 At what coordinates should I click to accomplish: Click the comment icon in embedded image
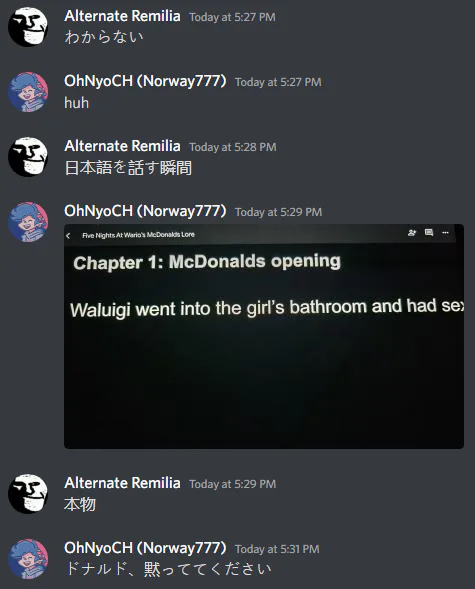[x=429, y=233]
